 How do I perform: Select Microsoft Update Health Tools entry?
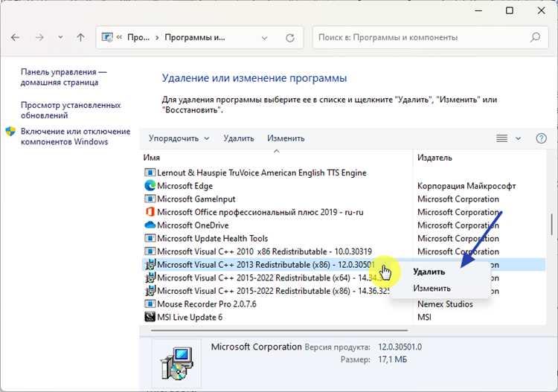[213, 239]
